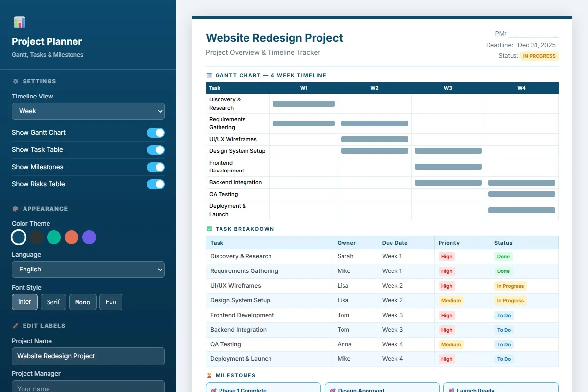
Task: Select the Fun font style
Action: (x=111, y=302)
